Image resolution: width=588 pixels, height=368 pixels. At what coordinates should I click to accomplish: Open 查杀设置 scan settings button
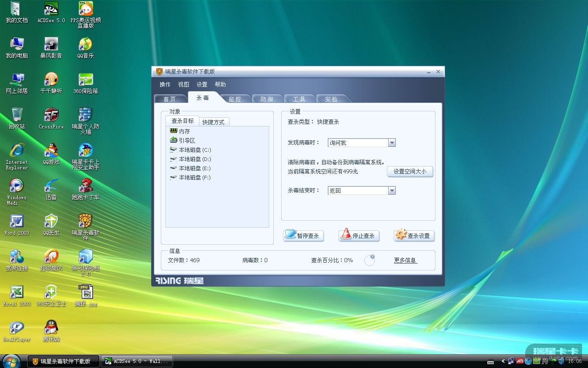click(414, 235)
